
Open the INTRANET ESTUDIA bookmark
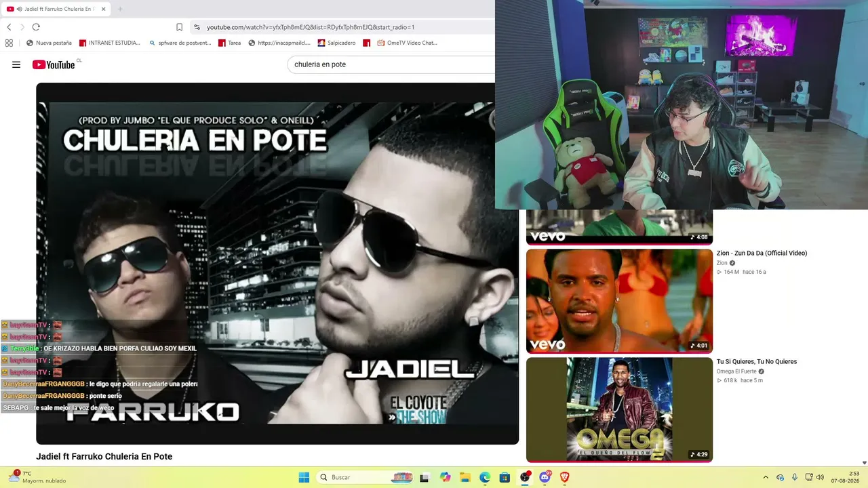click(x=110, y=43)
